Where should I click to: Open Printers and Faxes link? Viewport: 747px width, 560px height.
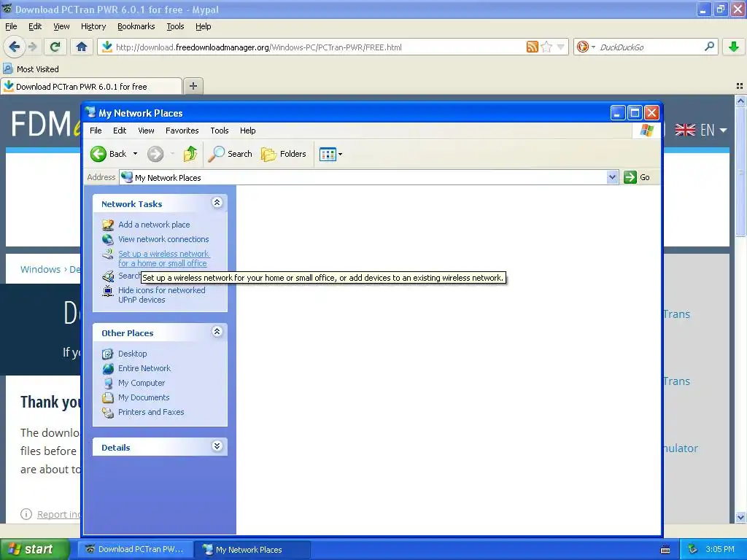[151, 412]
